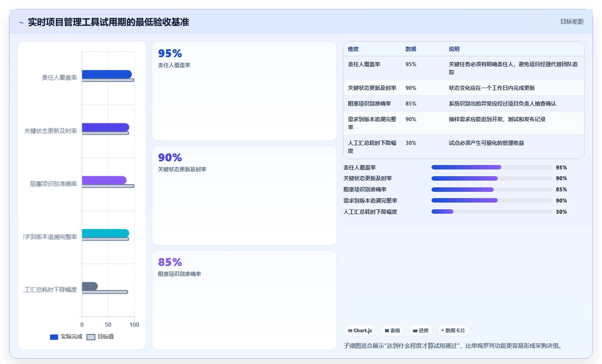Click the 人工汇总耗时下降幅度 progress bar
This screenshot has width=602, height=364.
pyautogui.click(x=491, y=212)
